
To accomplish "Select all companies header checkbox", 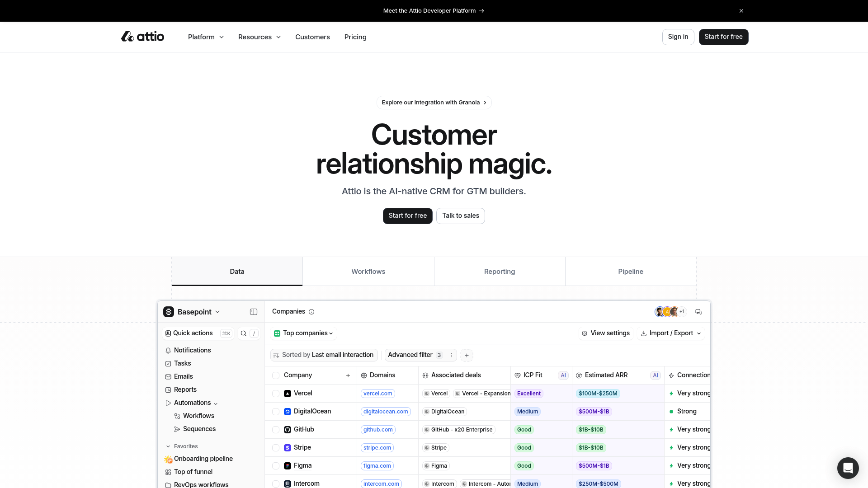I will coord(276,375).
